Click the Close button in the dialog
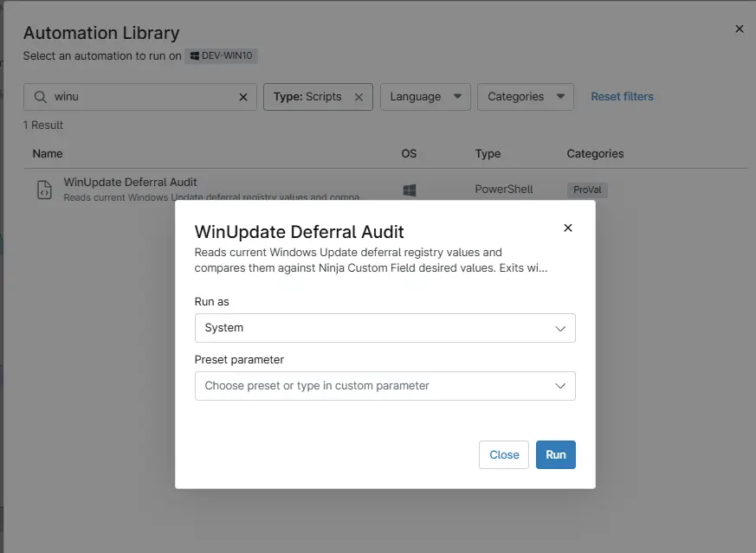Screen dimensions: 756x553 pyautogui.click(x=503, y=454)
